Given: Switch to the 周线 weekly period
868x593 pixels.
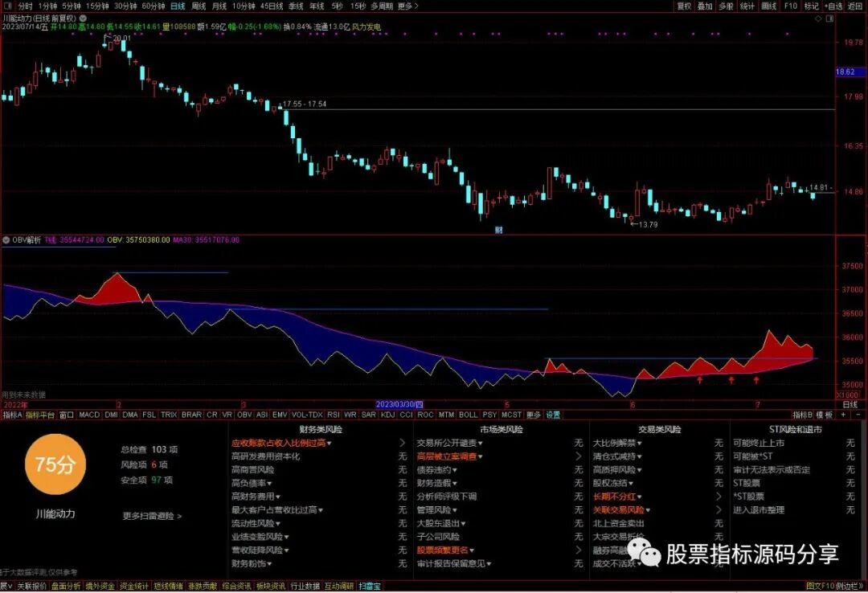Looking at the screenshot, I should coord(199,6).
